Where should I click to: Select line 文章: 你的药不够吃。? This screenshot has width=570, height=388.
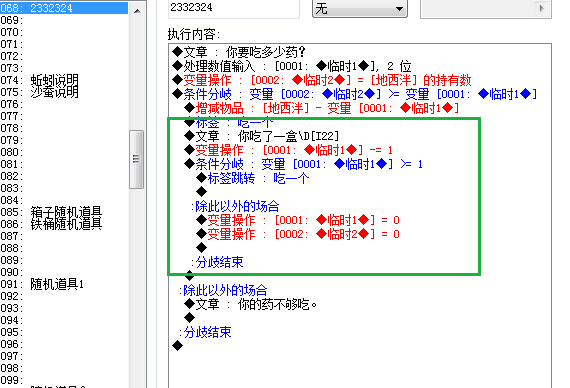(250, 304)
